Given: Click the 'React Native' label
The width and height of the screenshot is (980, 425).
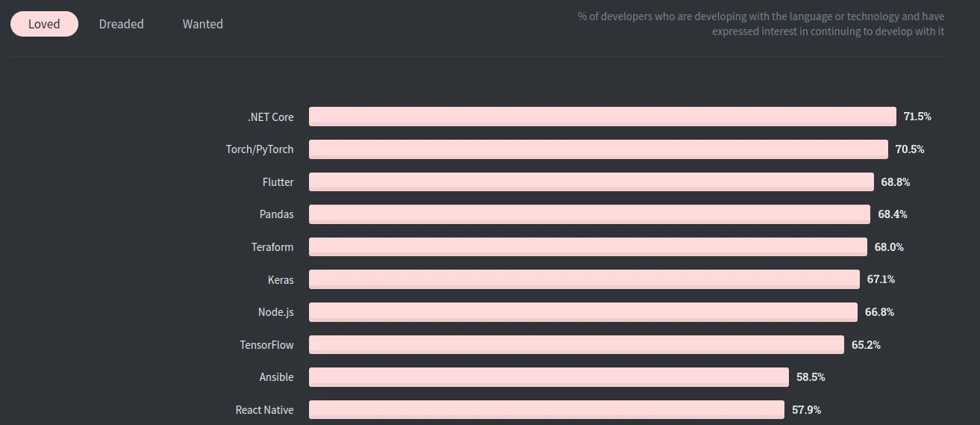Looking at the screenshot, I should pos(265,409).
